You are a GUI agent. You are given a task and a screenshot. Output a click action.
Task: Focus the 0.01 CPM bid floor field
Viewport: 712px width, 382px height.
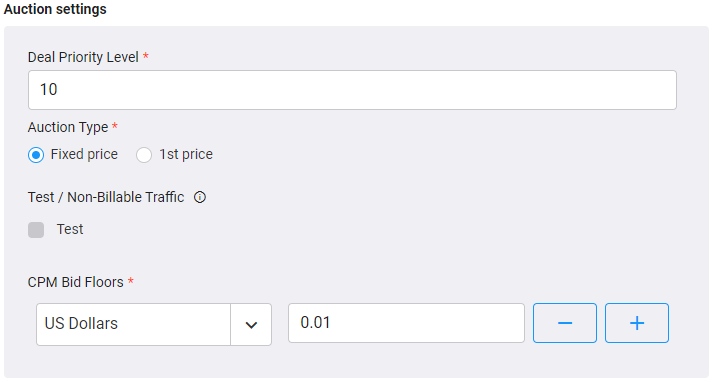pos(406,323)
